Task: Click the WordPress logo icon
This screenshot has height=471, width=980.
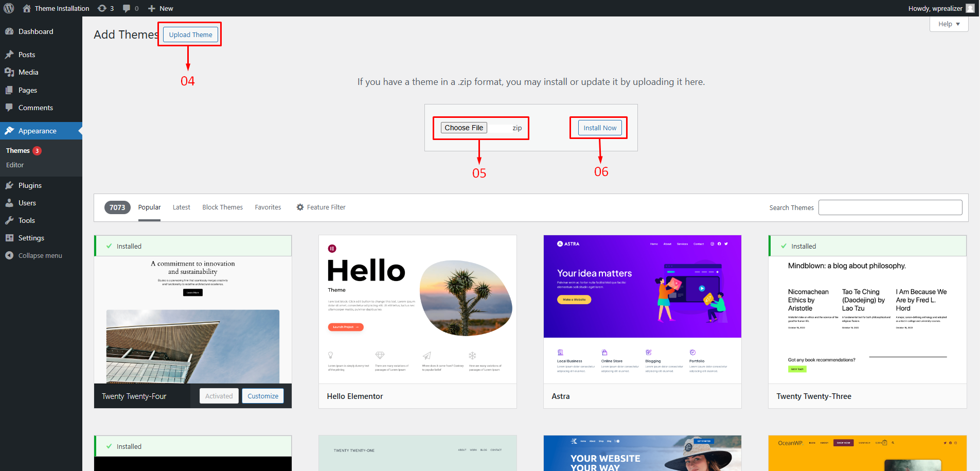Action: click(x=9, y=8)
